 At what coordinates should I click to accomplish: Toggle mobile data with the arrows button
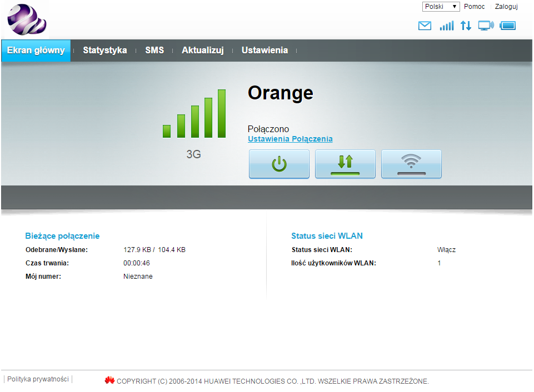pyautogui.click(x=345, y=164)
